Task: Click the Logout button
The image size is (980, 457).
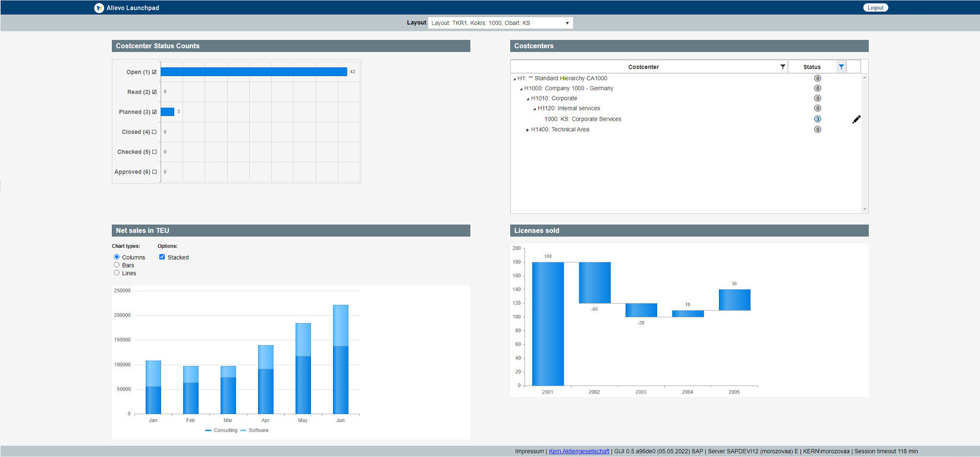Action: coord(875,8)
